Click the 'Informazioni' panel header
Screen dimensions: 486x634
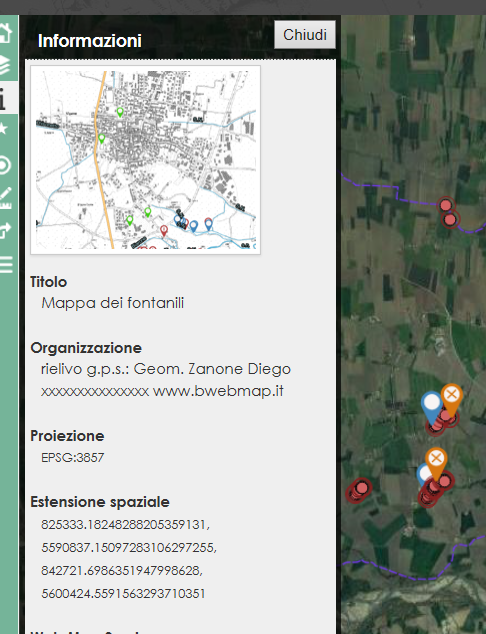tap(90, 41)
